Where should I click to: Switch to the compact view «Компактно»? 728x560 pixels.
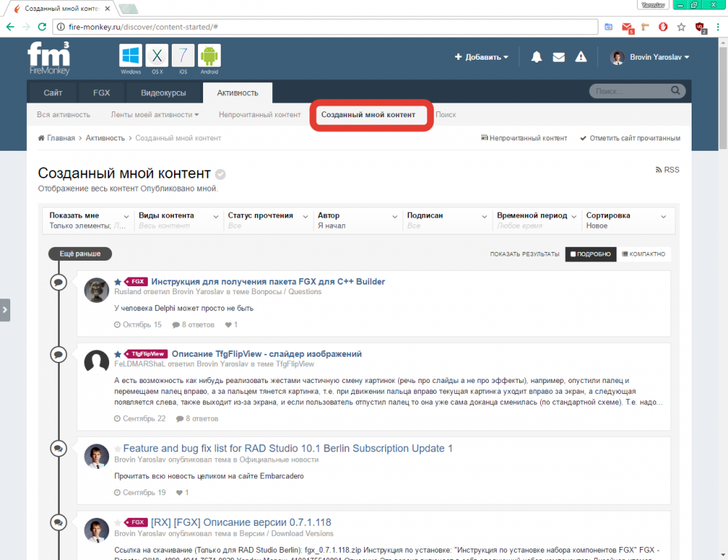[x=644, y=254]
